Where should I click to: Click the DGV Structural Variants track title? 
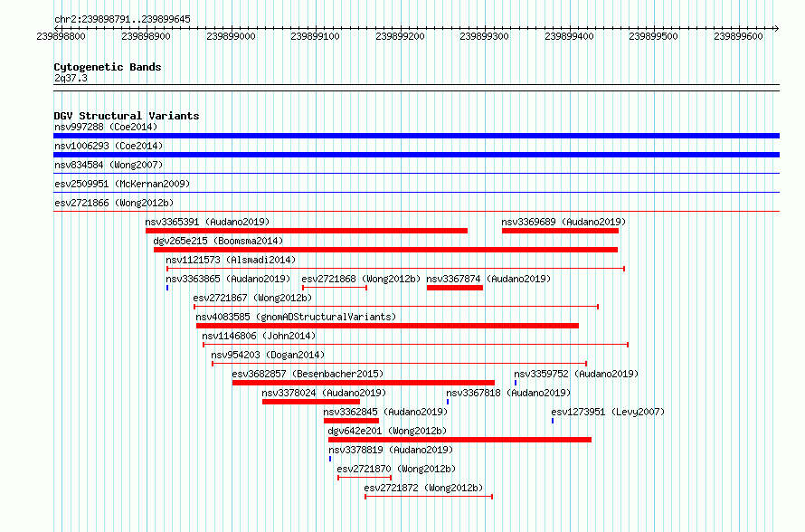(x=127, y=116)
